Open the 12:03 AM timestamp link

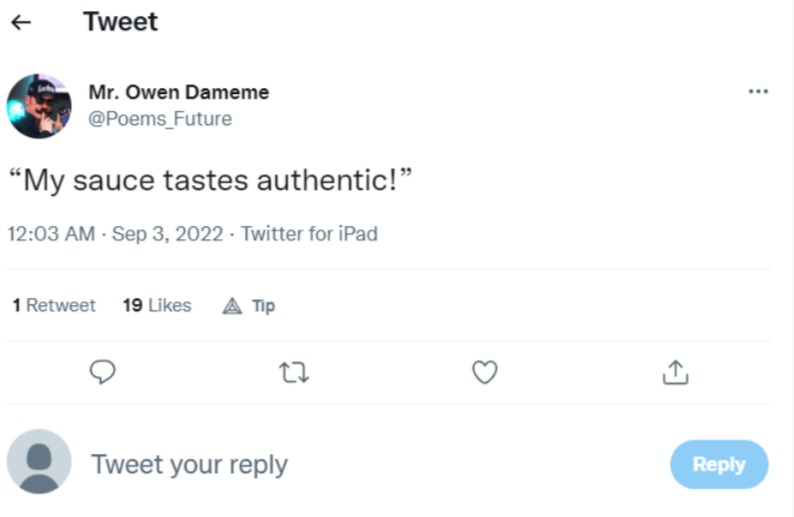point(51,234)
